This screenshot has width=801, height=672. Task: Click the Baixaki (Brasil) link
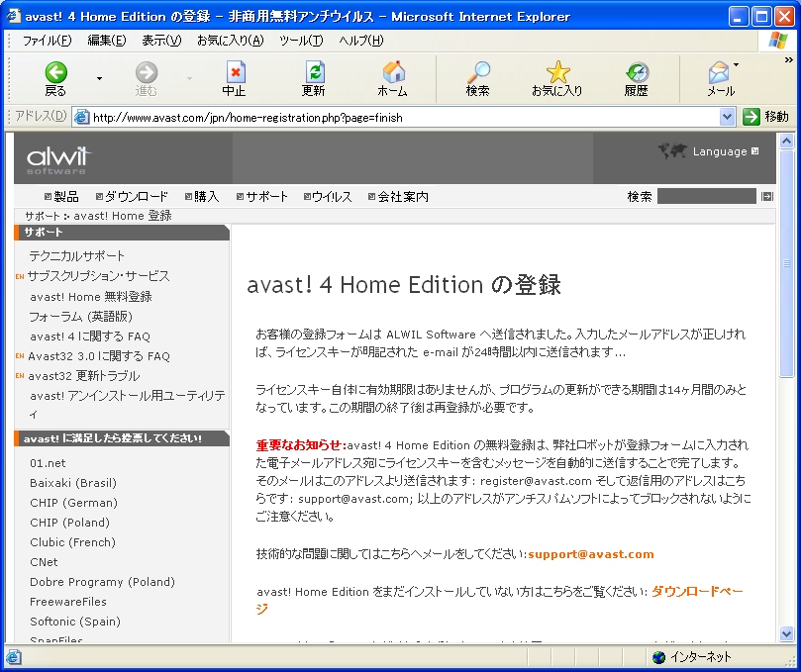point(73,483)
